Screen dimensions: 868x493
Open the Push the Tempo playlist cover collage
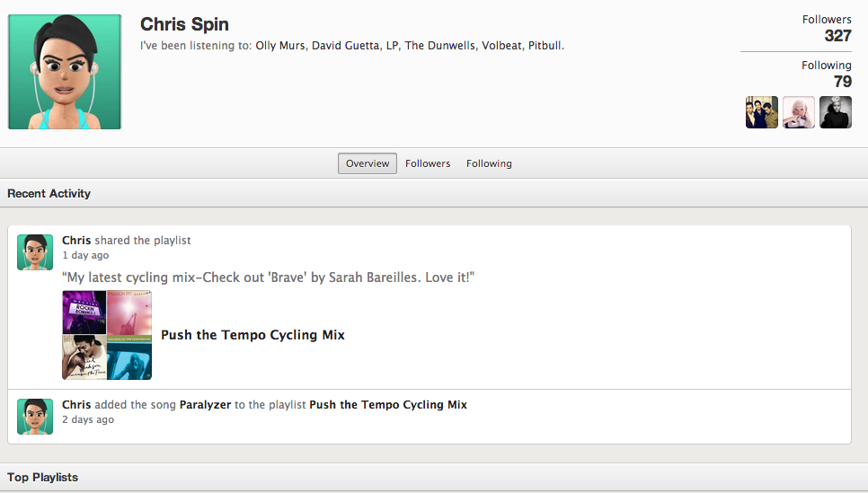point(107,335)
